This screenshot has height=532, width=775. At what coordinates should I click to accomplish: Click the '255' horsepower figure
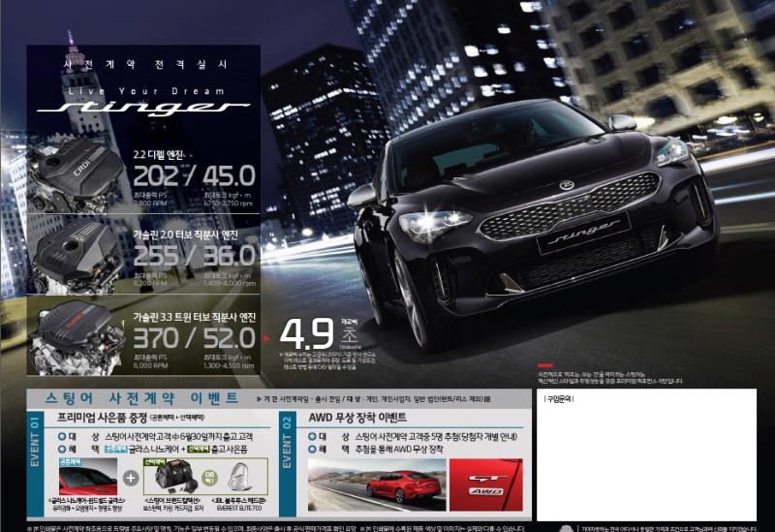tap(156, 256)
